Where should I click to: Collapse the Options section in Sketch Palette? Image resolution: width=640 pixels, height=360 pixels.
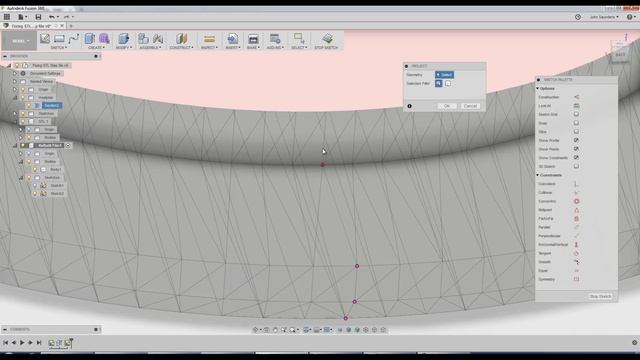pyautogui.click(x=538, y=89)
